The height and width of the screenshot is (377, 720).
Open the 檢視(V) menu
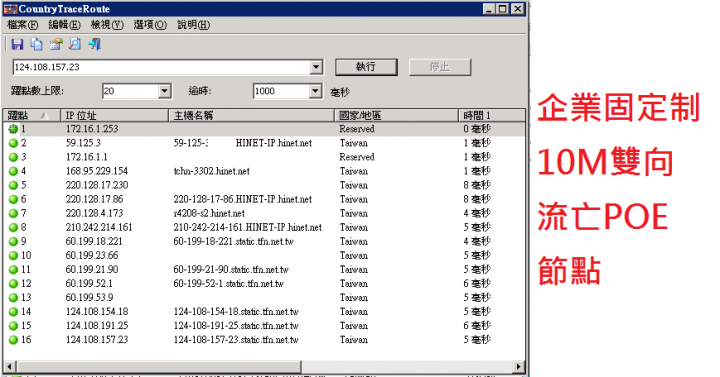coord(107,25)
